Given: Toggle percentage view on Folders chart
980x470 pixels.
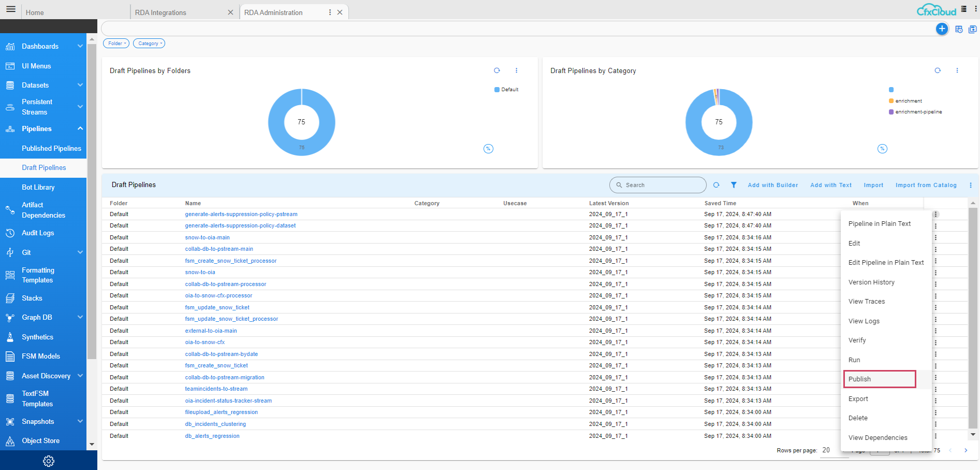Looking at the screenshot, I should point(488,149).
